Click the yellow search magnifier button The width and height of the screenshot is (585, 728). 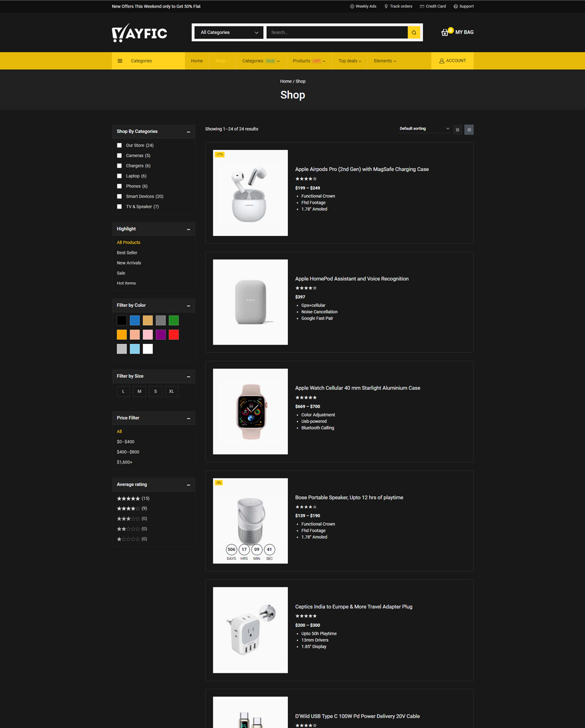[414, 33]
